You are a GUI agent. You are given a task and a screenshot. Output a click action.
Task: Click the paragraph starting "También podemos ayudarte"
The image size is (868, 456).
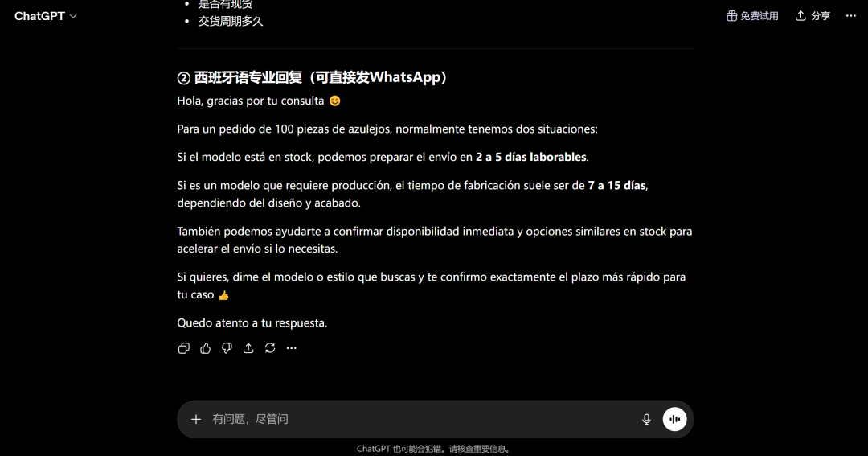[435, 240]
